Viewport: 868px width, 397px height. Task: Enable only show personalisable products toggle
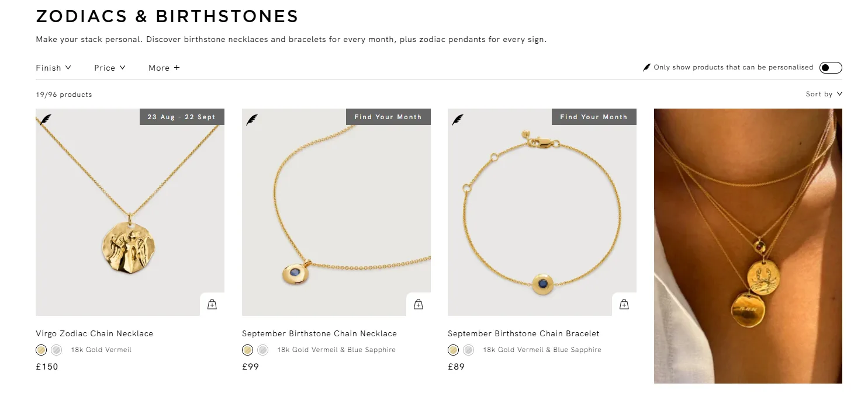830,67
